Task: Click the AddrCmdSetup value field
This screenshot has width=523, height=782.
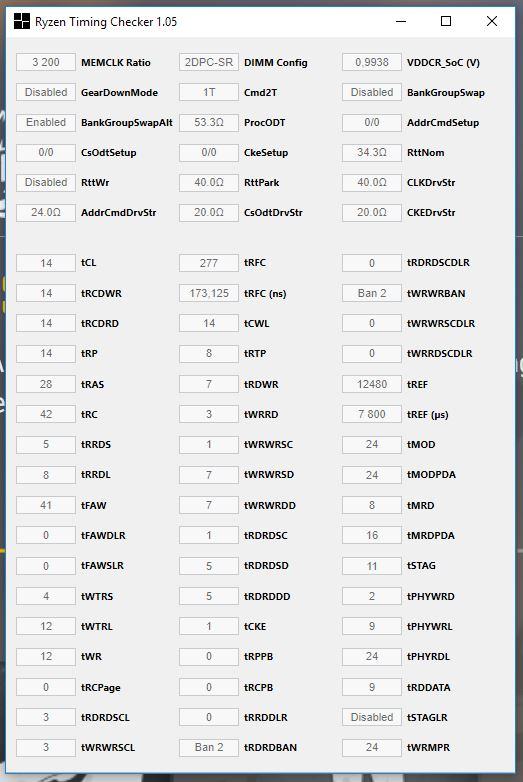Action: tap(372, 122)
